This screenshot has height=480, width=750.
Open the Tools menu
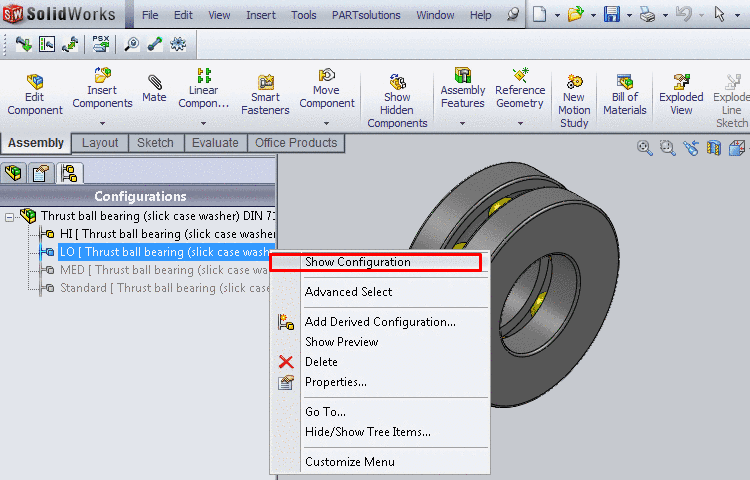[x=304, y=15]
